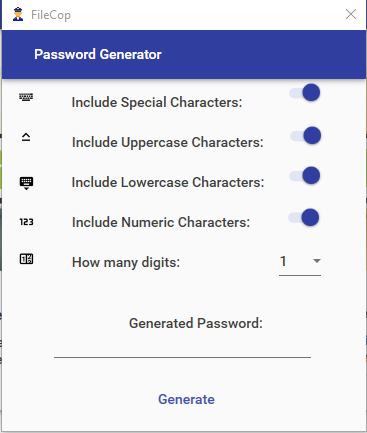
Task: Expand the How many digits dropdown arrow
Action: pos(317,261)
